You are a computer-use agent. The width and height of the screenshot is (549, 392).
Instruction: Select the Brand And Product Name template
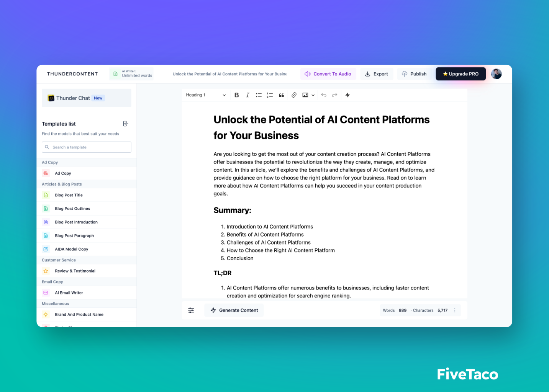pos(87,315)
